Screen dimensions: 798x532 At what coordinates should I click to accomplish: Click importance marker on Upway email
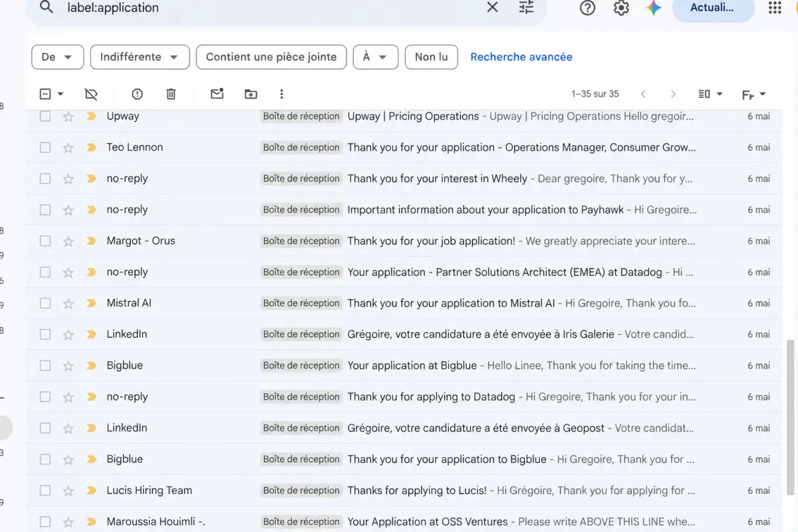pyautogui.click(x=91, y=116)
